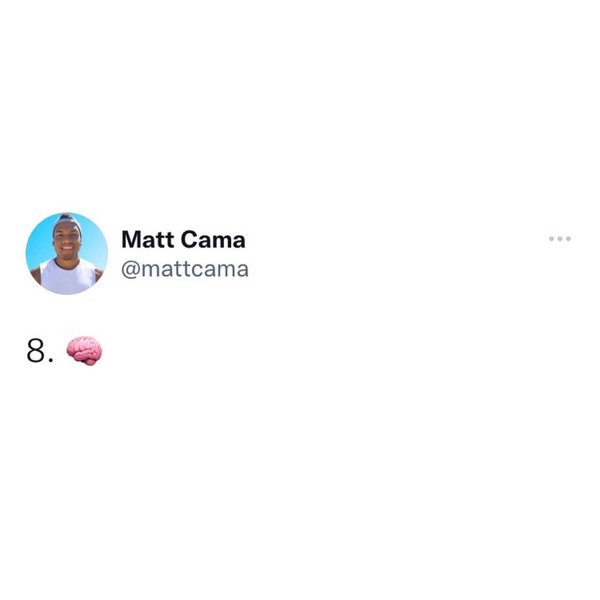Click the leftmost dot of the ellipsis icon
The image size is (600, 600).
click(551, 239)
